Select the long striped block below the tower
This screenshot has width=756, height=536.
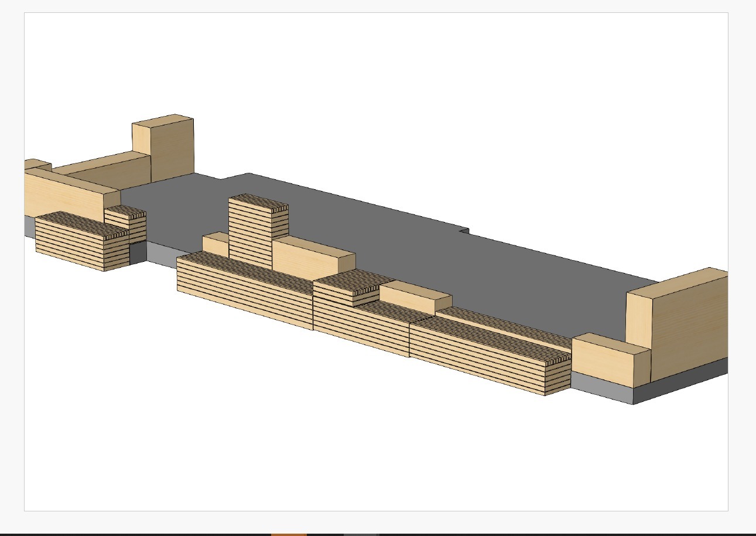click(x=245, y=290)
